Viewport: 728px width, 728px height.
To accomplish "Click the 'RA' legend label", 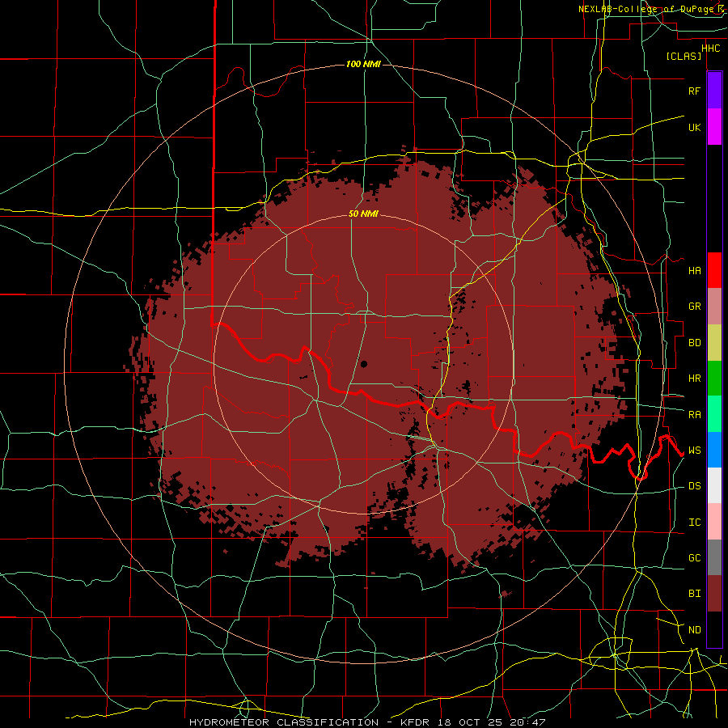I will pos(694,415).
